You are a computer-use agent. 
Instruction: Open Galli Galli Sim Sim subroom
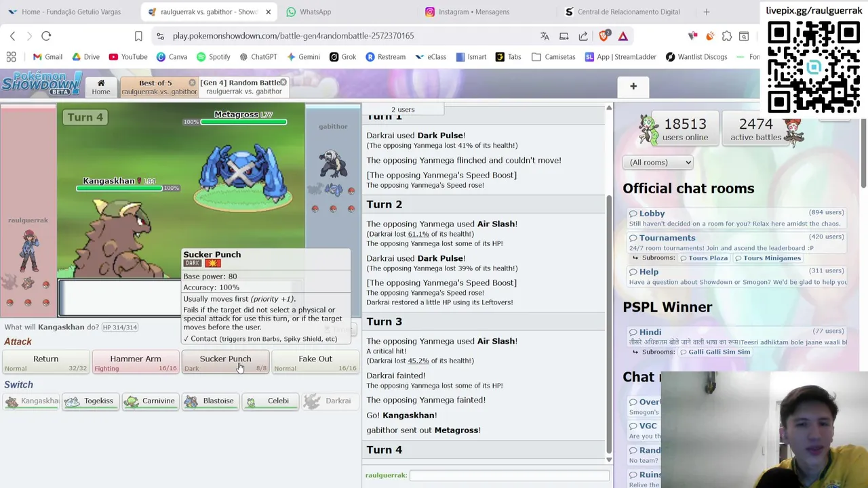pos(715,352)
